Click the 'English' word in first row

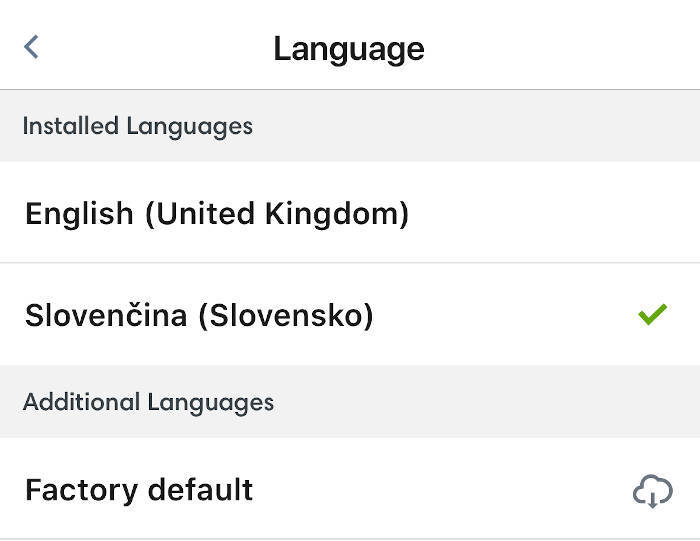(x=79, y=213)
